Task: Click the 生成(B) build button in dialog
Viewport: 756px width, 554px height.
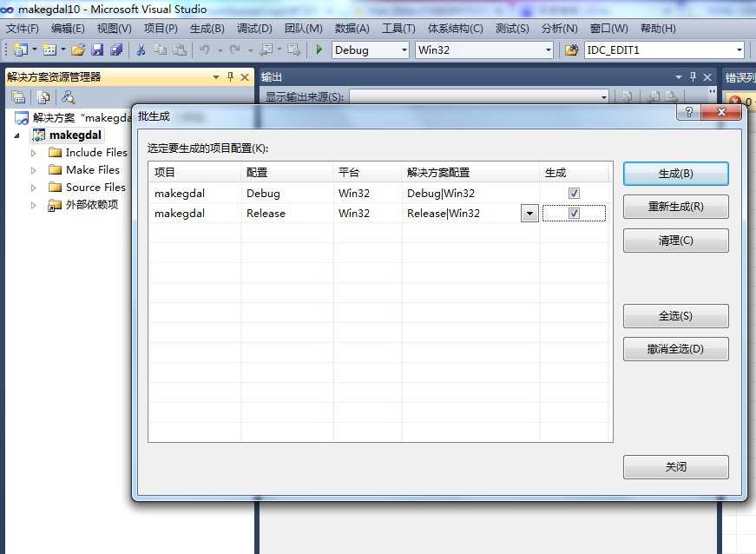Action: [x=675, y=174]
